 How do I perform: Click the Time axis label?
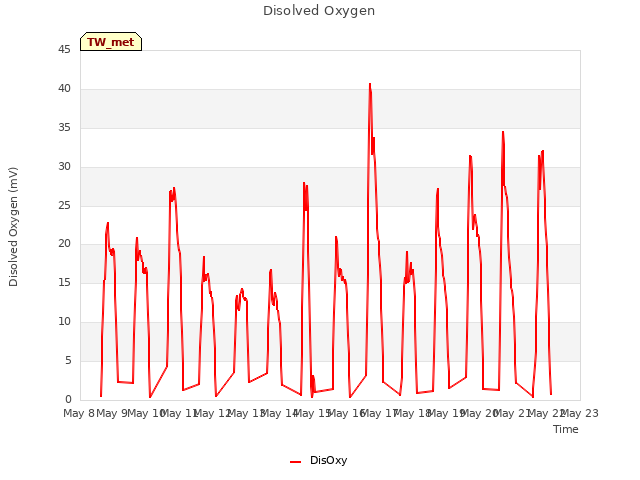[566, 429]
